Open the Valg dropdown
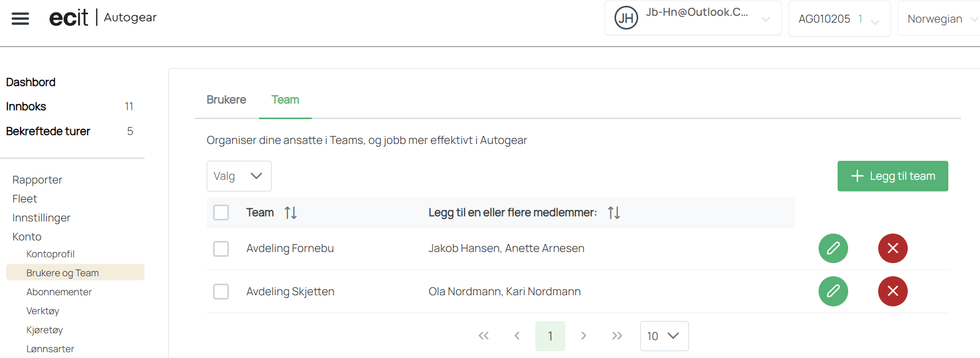980x358 pixels. 239,176
